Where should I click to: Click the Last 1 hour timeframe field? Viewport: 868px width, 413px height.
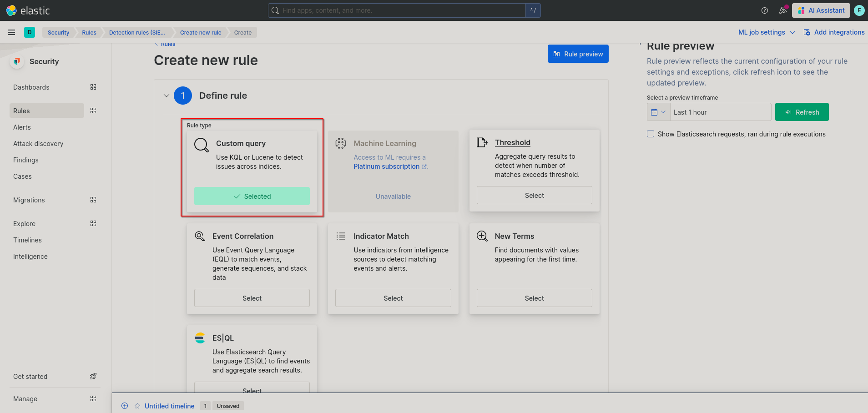pos(721,112)
